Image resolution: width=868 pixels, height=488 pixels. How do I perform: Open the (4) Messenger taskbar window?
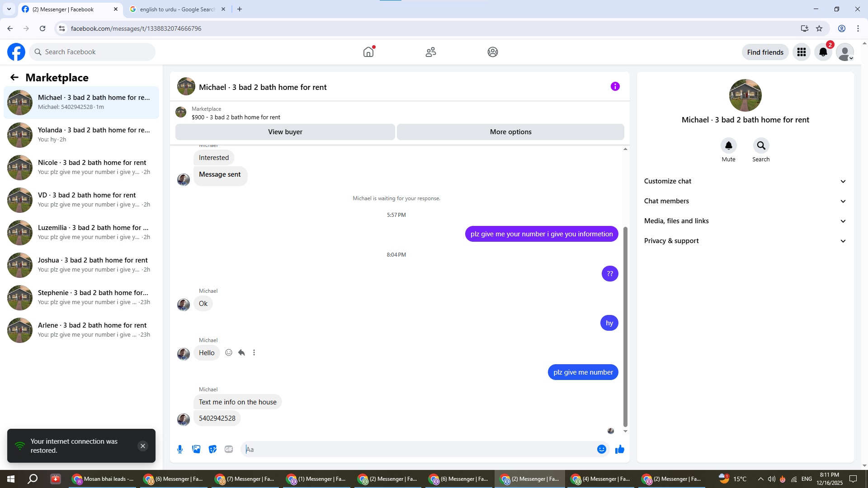click(x=602, y=479)
